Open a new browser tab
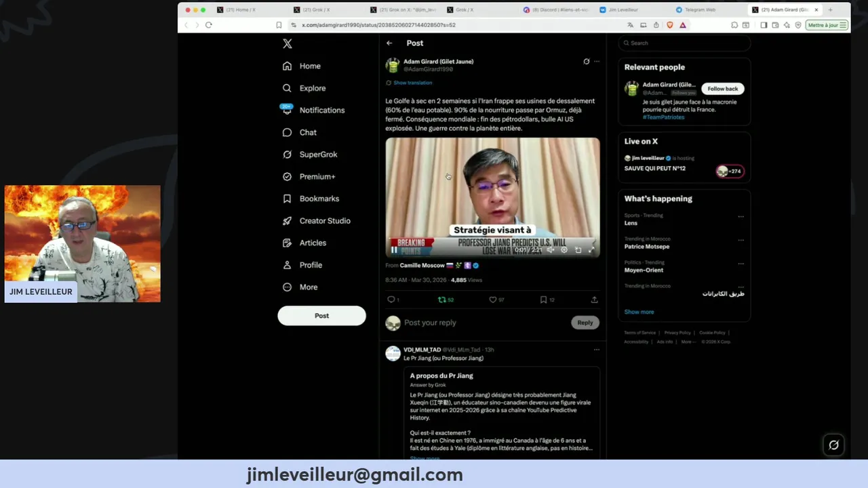The height and width of the screenshot is (488, 868). point(830,10)
